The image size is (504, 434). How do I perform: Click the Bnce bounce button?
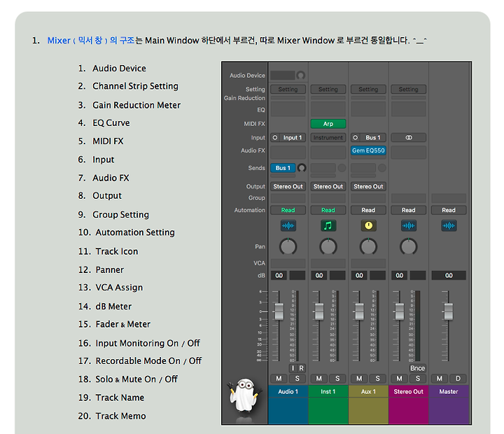pyautogui.click(x=417, y=368)
